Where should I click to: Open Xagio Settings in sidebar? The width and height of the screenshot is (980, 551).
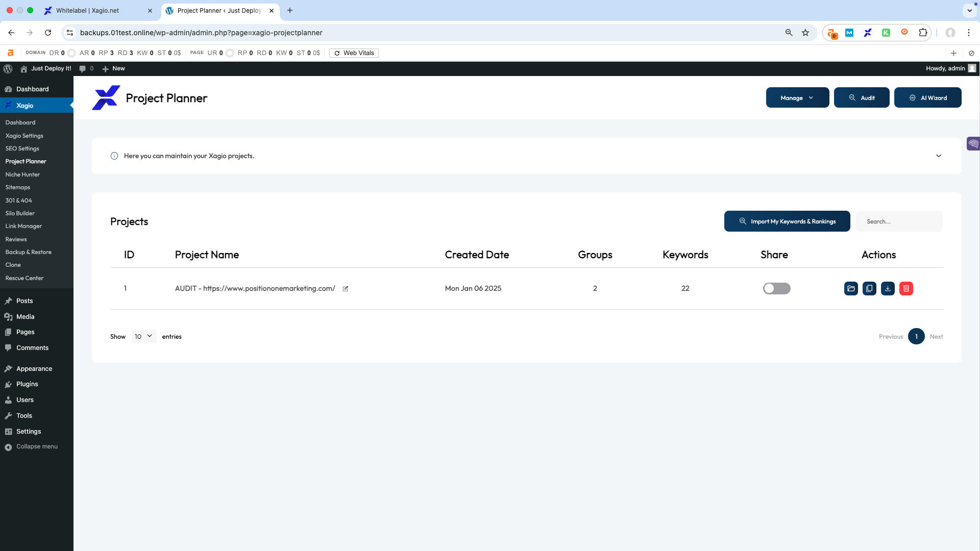24,136
